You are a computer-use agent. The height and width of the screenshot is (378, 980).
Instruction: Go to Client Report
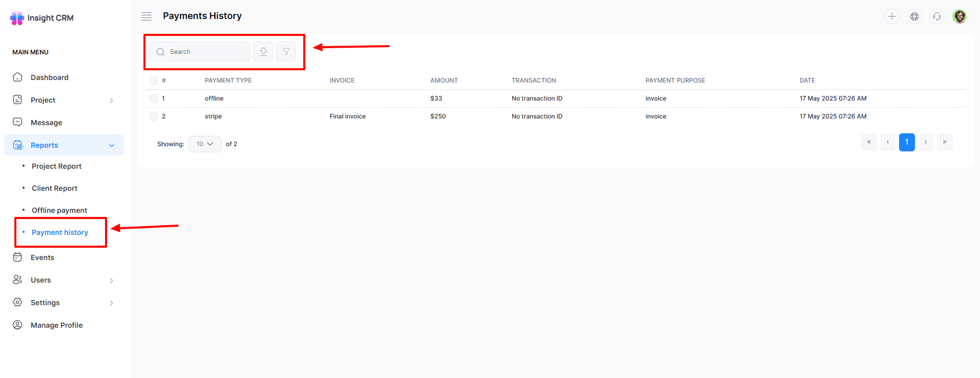[x=54, y=188]
